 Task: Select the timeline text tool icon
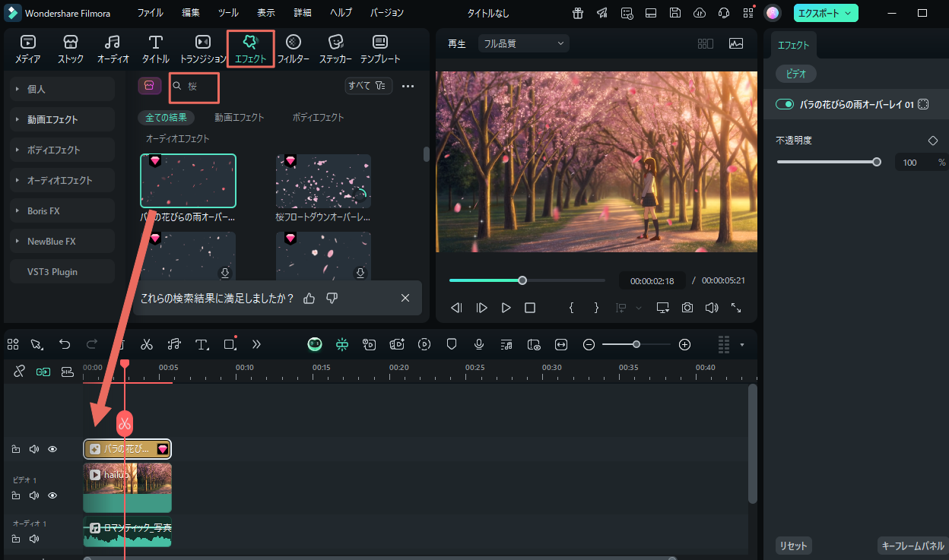pos(202,344)
